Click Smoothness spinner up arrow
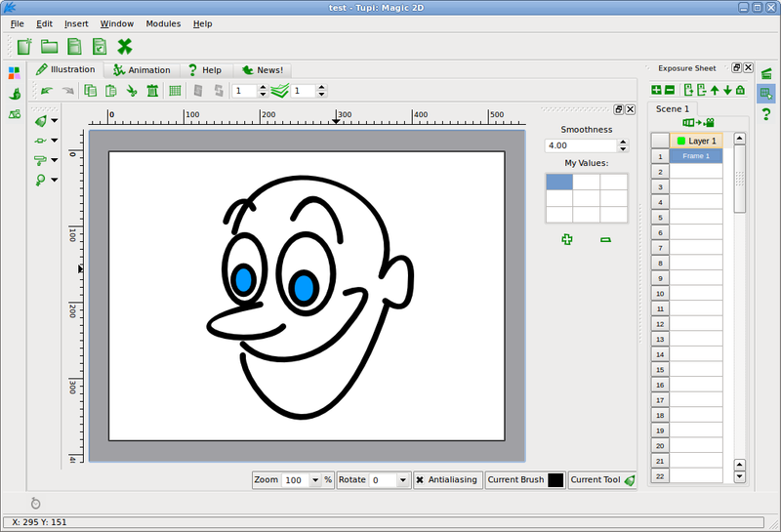Screen dimensions: 781x532 coord(621,142)
